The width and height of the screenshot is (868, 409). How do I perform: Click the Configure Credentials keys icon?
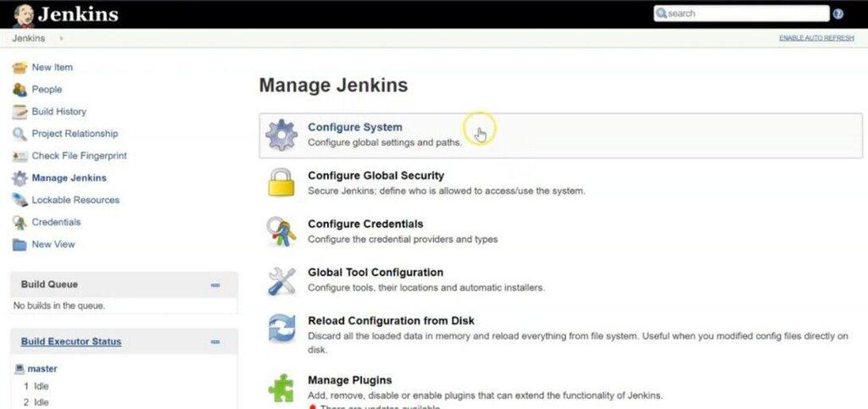tap(281, 231)
